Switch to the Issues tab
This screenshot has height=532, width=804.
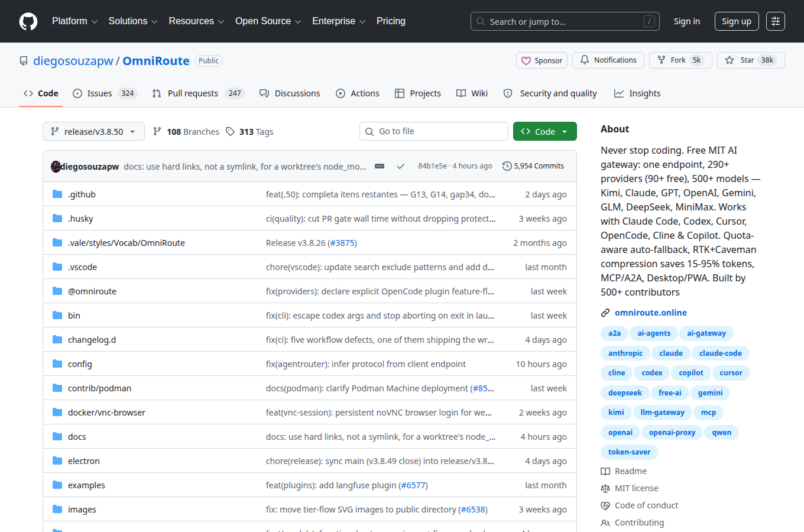[105, 93]
